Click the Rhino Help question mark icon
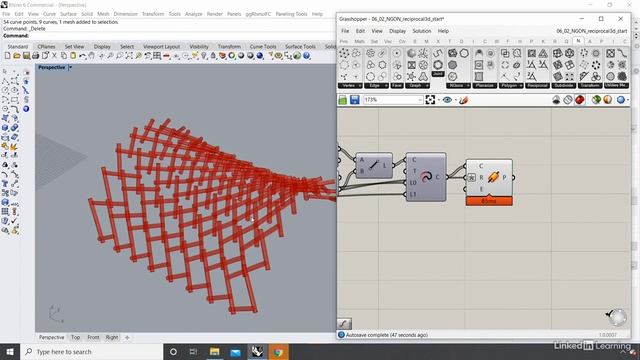This screenshot has width=640, height=360. point(307,56)
